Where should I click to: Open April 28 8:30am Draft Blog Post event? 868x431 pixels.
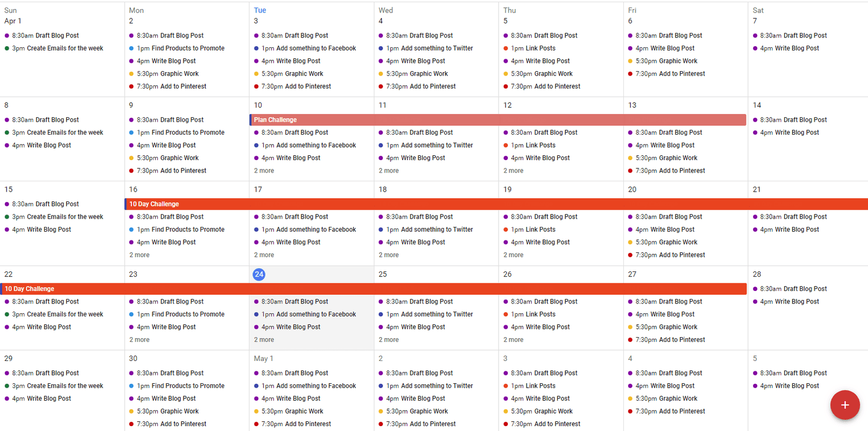[x=790, y=289]
